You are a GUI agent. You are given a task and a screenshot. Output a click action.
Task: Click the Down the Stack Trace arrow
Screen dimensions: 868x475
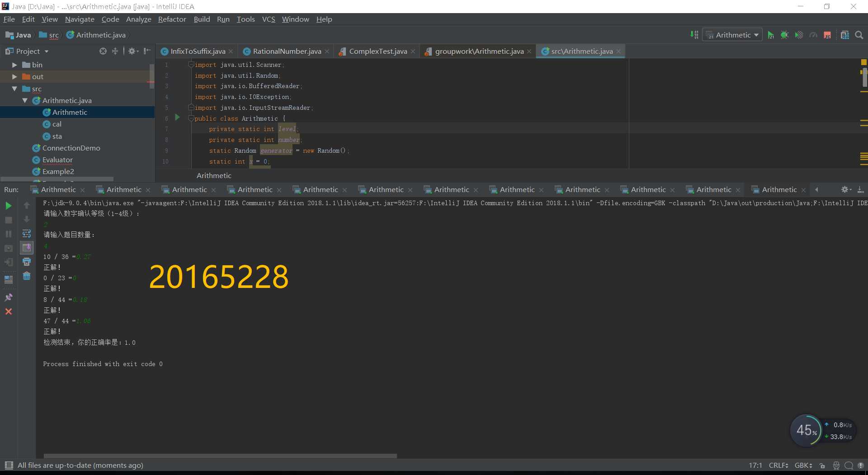tap(27, 220)
